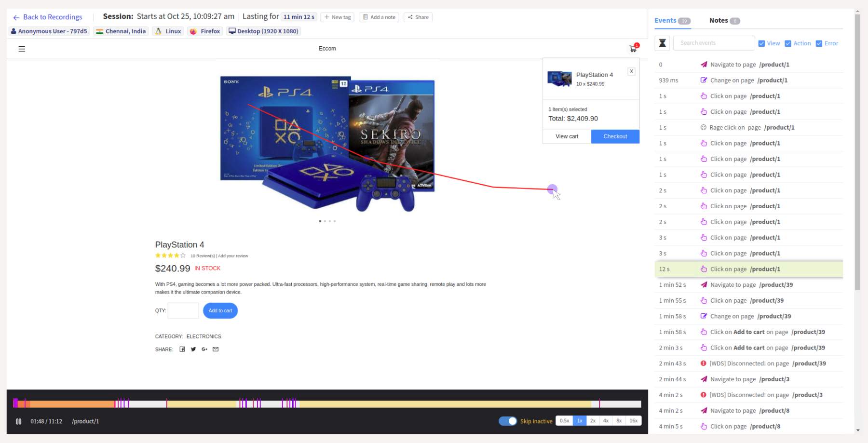Proceed with the Checkout button
868x443 pixels.
click(615, 136)
